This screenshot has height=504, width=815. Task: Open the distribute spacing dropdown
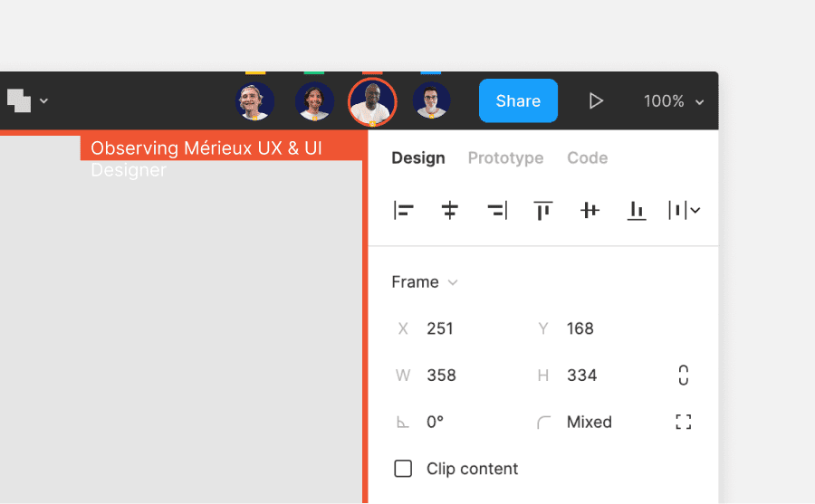(684, 211)
